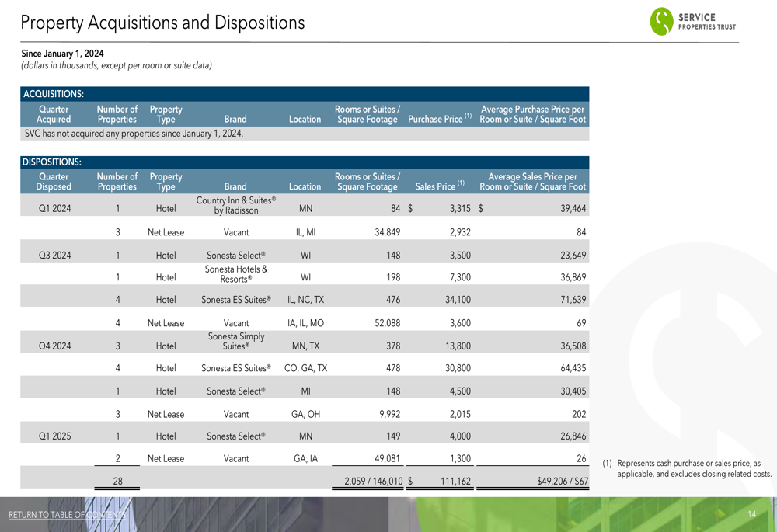The image size is (777, 532).
Task: Click the "Sales Price" column header
Action: [440, 186]
